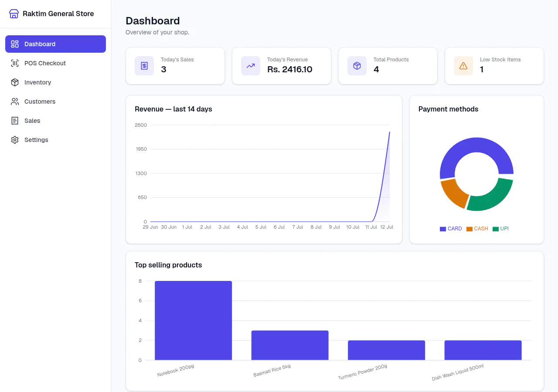The height and width of the screenshot is (392, 558).
Task: Click the Notebook 200pg bar
Action: tap(193, 321)
